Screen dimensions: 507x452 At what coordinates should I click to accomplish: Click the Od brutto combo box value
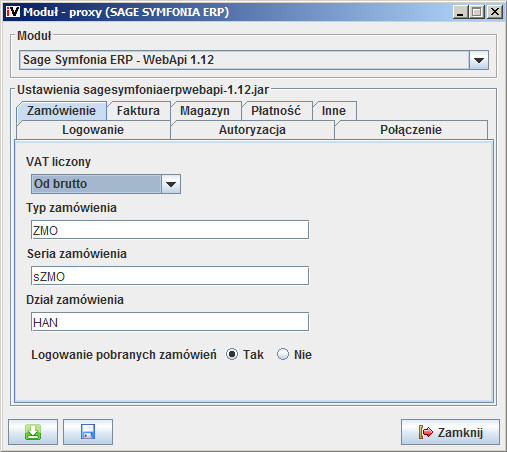(96, 184)
